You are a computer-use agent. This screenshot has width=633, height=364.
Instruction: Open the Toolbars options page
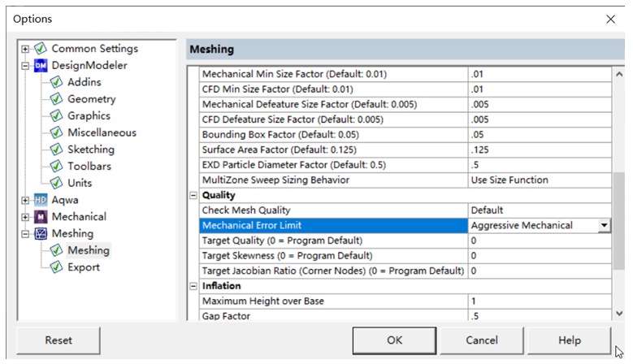click(89, 167)
